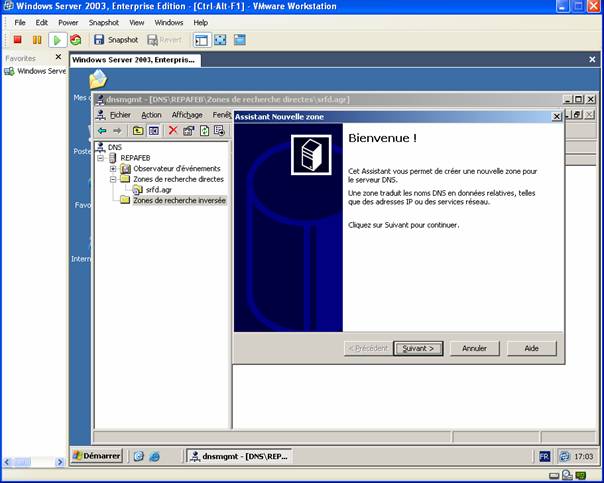604x483 pixels.
Task: Open the Affichage menu in dnsmgmt
Action: click(187, 114)
